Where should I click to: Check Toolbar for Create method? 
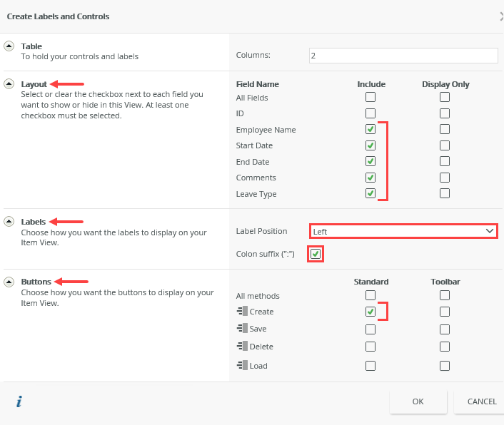point(445,312)
